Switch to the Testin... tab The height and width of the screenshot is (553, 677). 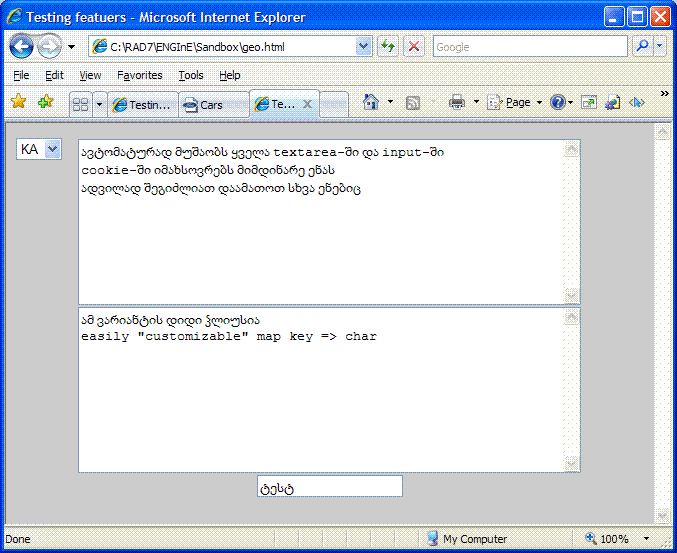coord(143,104)
